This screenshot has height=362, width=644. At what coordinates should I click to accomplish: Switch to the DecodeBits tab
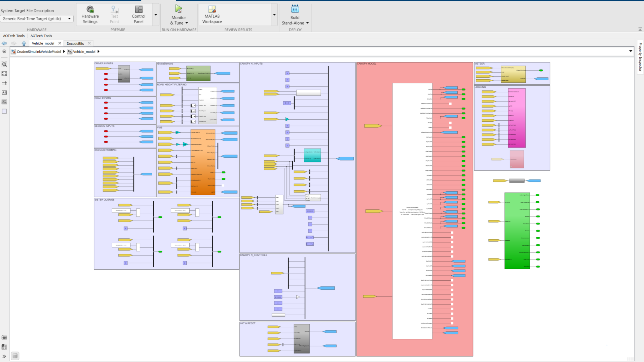point(75,43)
